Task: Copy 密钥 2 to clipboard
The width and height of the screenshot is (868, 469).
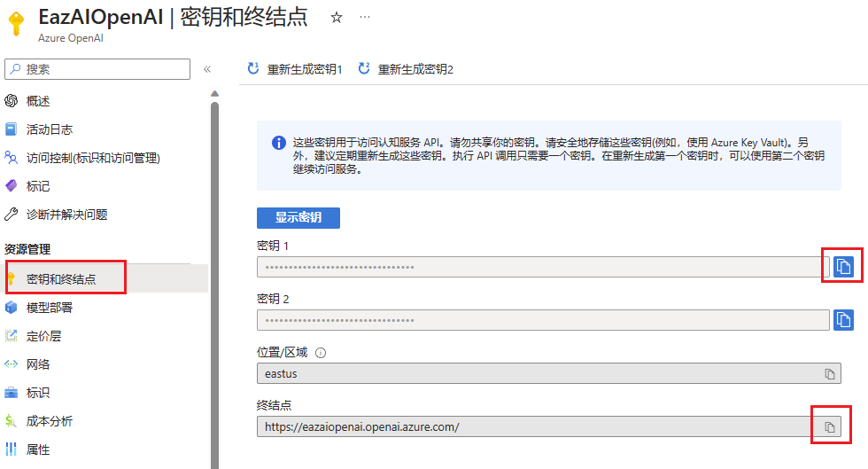Action: pos(843,320)
